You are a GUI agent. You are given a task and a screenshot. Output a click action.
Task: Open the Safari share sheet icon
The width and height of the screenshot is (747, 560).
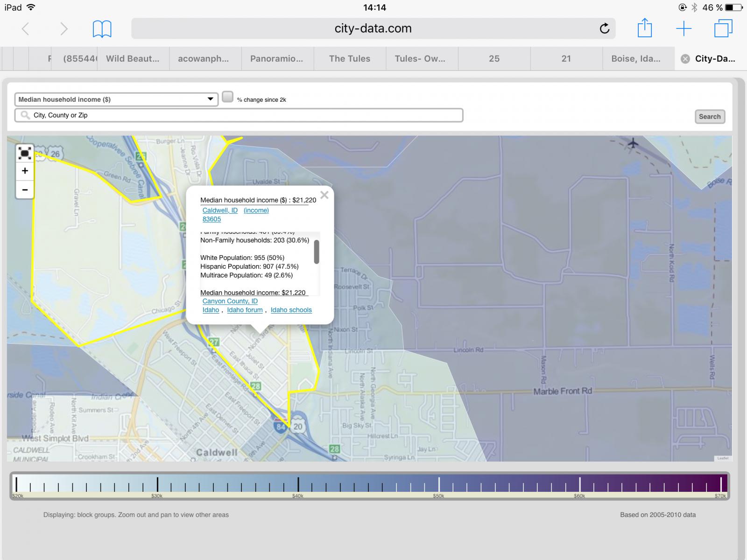point(644,28)
